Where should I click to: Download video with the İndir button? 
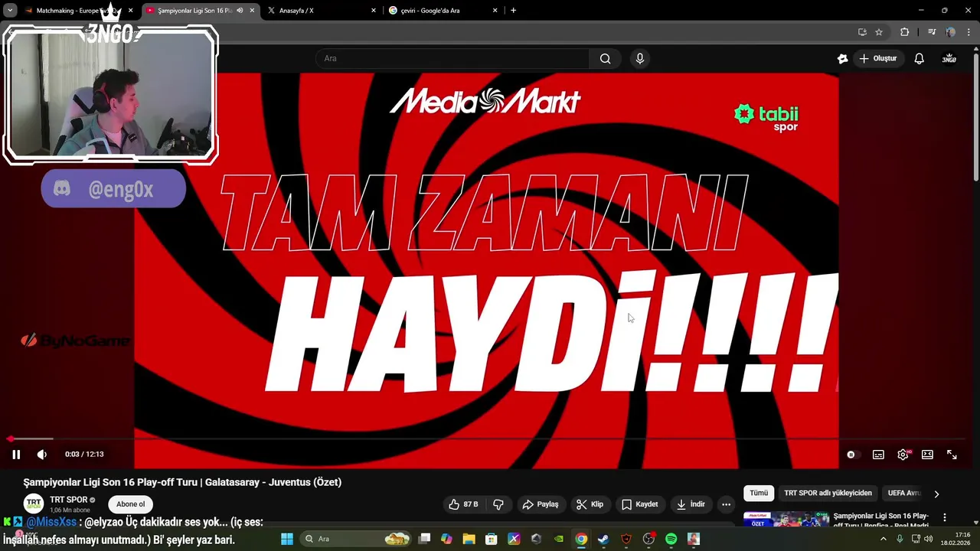[x=691, y=504]
